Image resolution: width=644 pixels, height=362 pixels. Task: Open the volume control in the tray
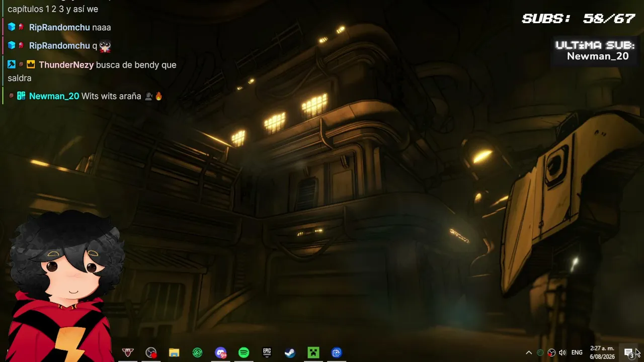(x=562, y=352)
